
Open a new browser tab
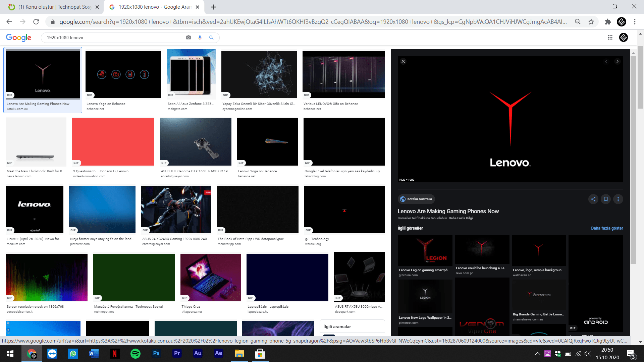(213, 7)
